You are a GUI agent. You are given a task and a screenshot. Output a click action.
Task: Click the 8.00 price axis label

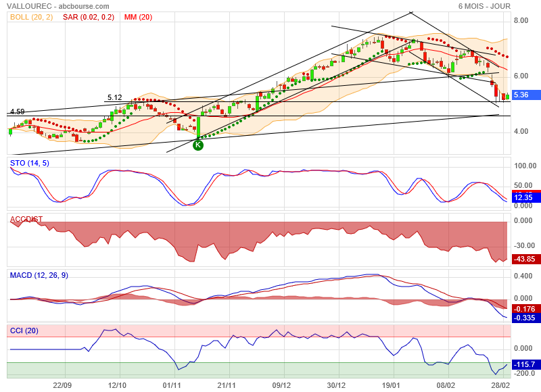(521, 21)
